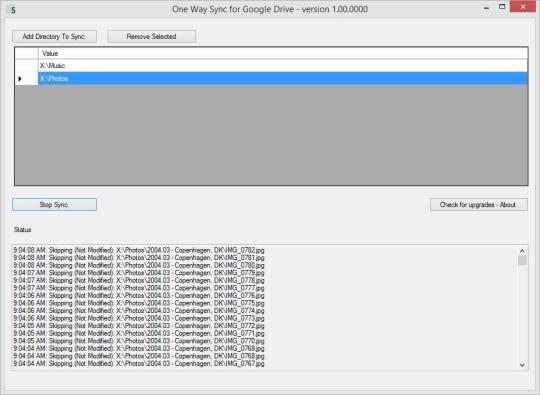Click the Remove Selected button
Viewport: 540px width, 395px height.
(x=152, y=37)
